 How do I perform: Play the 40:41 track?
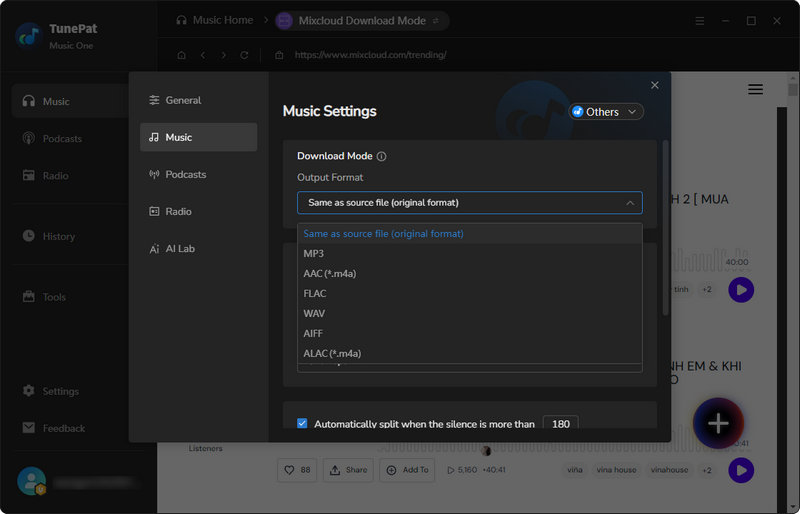(741, 470)
